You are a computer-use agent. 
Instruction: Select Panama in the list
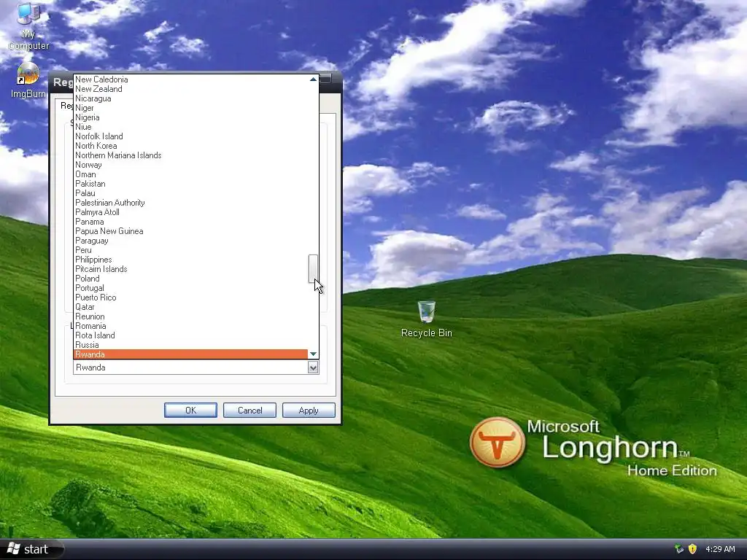coord(190,222)
